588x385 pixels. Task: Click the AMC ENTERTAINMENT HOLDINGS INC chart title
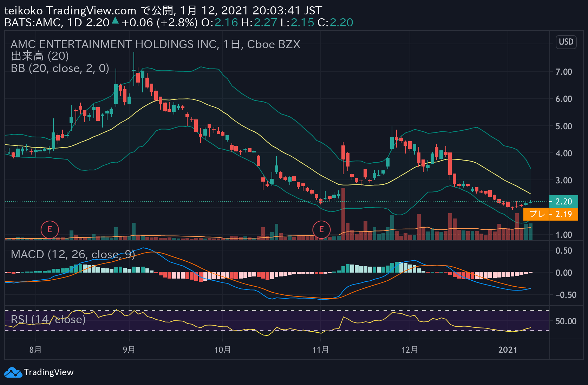click(x=155, y=44)
